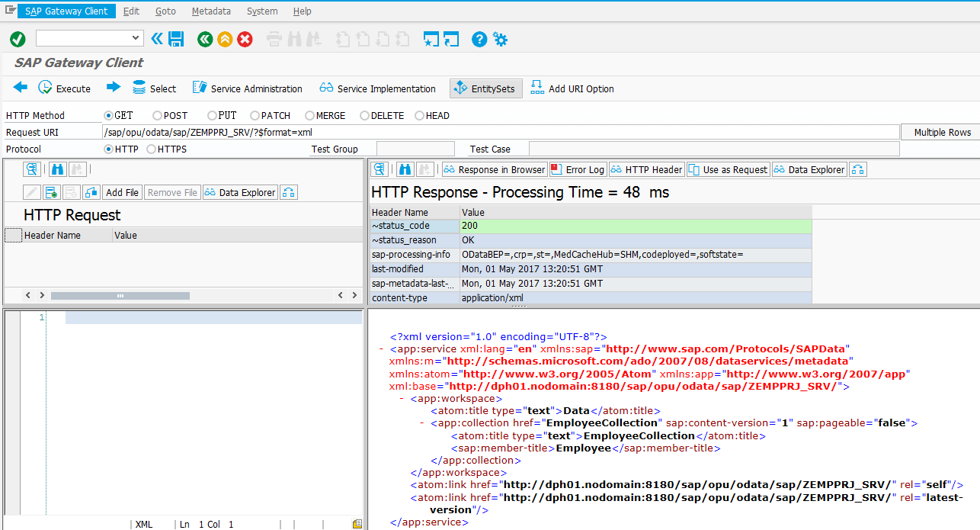
Task: Click the Test Case input field
Action: point(714,149)
